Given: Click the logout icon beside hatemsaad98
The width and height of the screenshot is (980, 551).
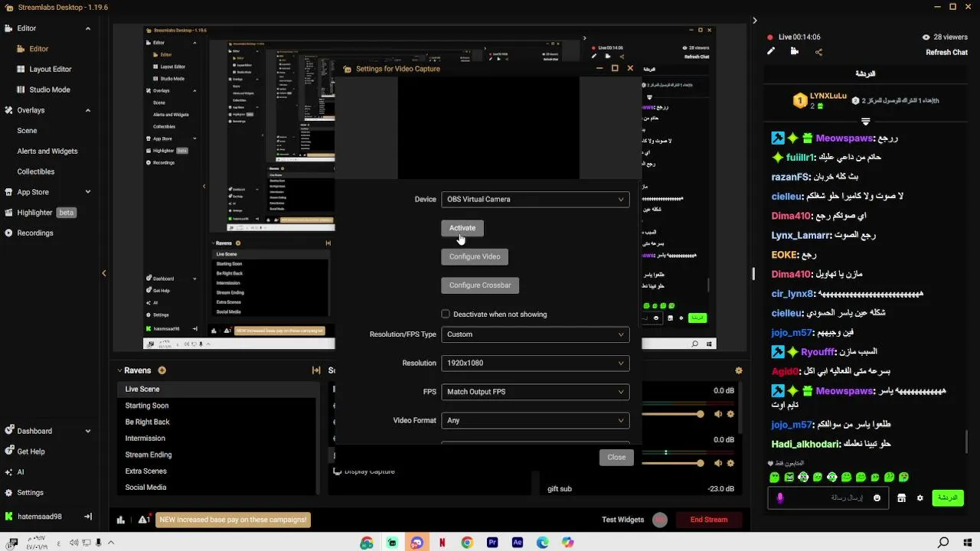Looking at the screenshot, I should [88, 517].
